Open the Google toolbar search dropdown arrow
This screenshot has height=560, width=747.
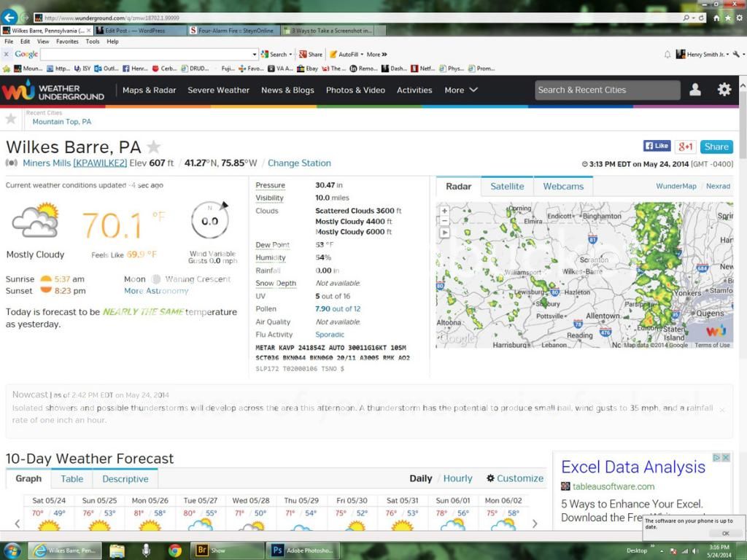tap(255, 54)
